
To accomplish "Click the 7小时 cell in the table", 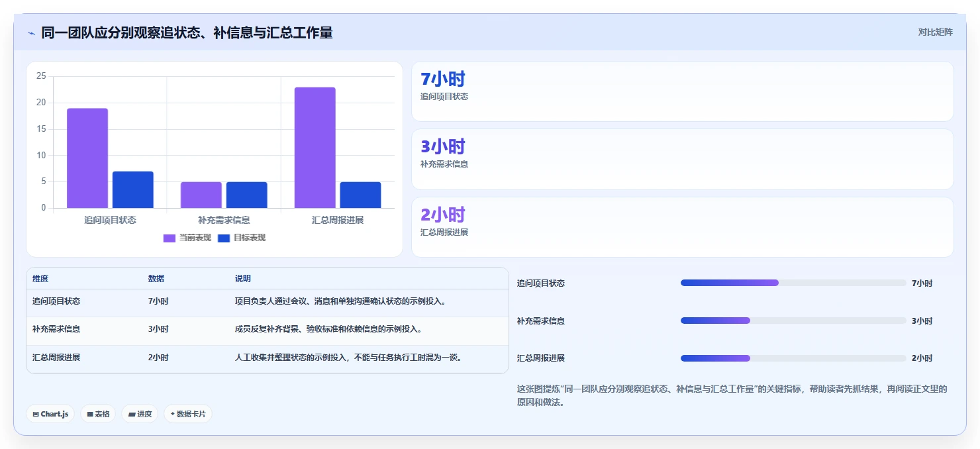I will click(x=158, y=301).
